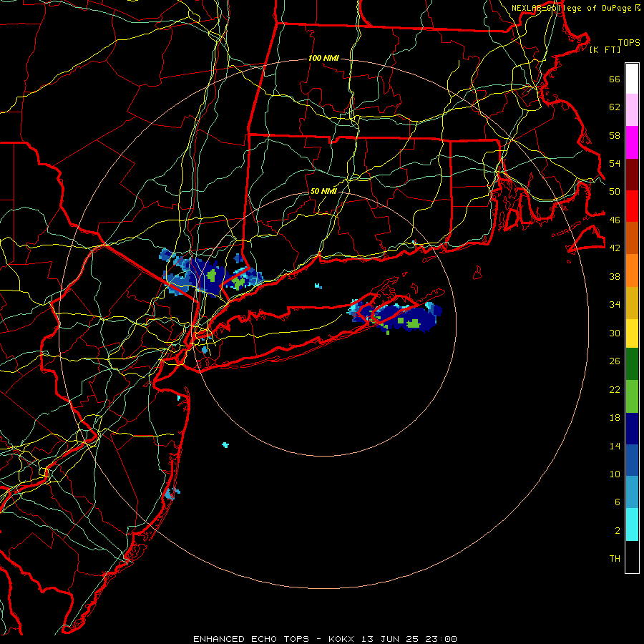This screenshot has height=644, width=644.
Task: Click the gold legend swatch
Action: pyautogui.click(x=632, y=303)
